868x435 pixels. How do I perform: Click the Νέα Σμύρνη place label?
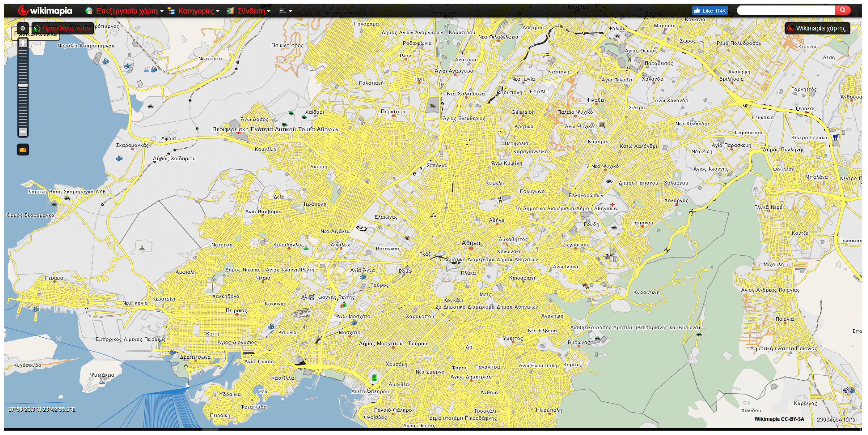pos(430,371)
